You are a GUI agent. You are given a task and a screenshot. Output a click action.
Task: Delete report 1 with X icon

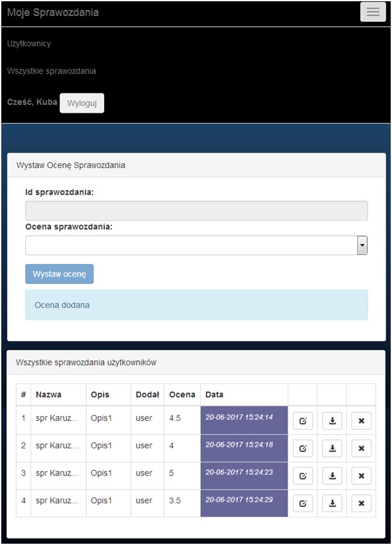(x=362, y=421)
